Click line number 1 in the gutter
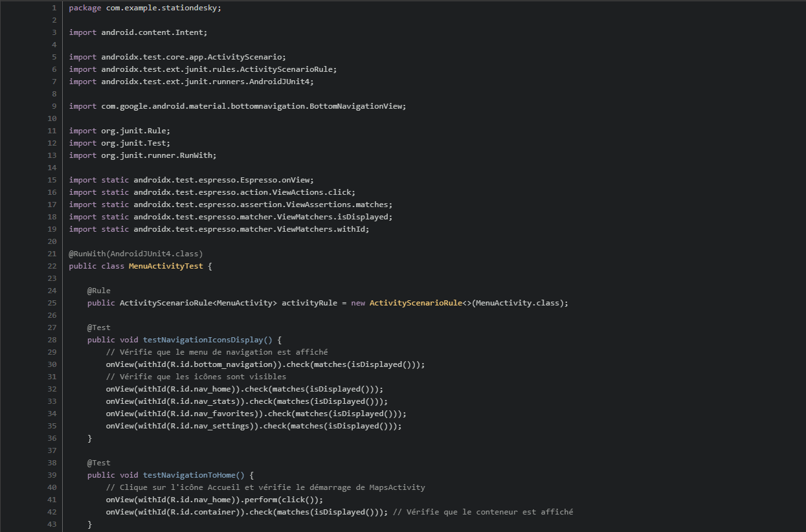Viewport: 806px width, 532px height. (x=54, y=8)
